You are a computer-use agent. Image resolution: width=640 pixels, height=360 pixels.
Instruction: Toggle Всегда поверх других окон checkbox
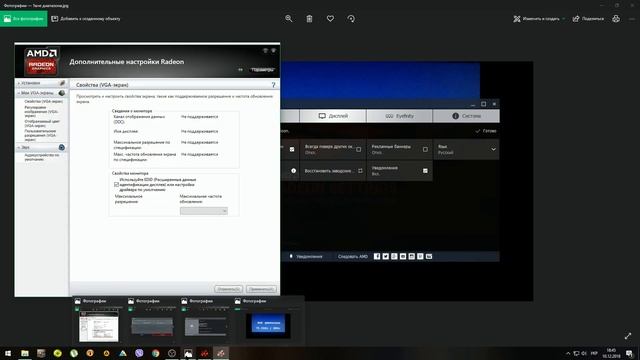(x=358, y=149)
